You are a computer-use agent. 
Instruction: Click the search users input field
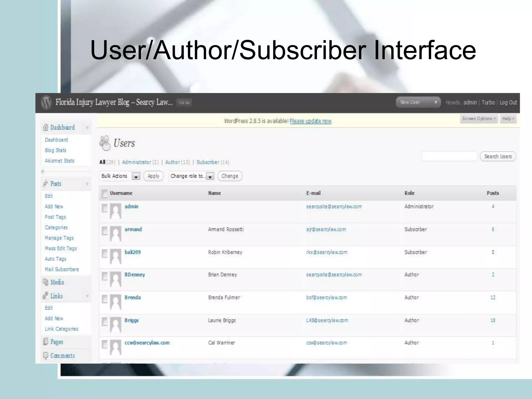click(450, 156)
